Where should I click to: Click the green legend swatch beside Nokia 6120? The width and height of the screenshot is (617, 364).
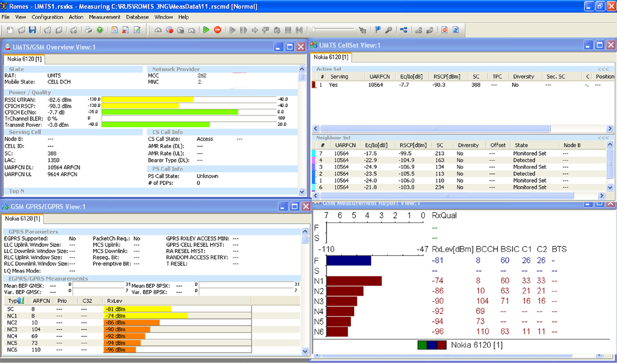coord(422,345)
